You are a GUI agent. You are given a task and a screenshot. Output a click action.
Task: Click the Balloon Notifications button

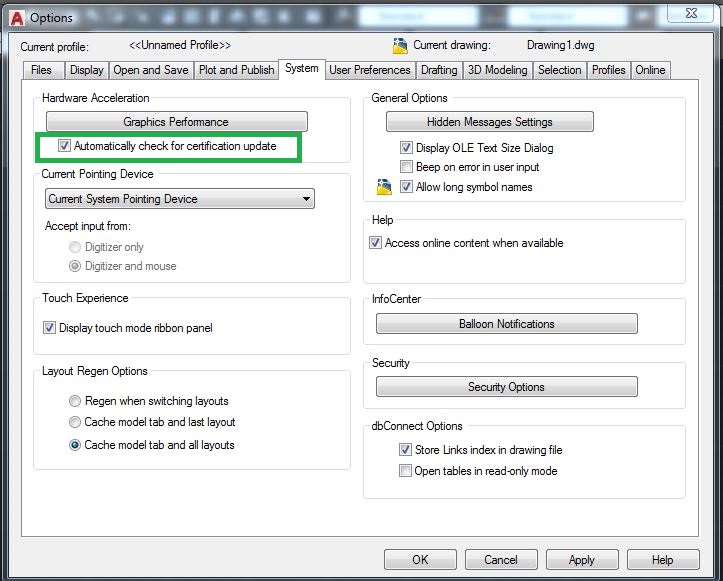(x=507, y=324)
